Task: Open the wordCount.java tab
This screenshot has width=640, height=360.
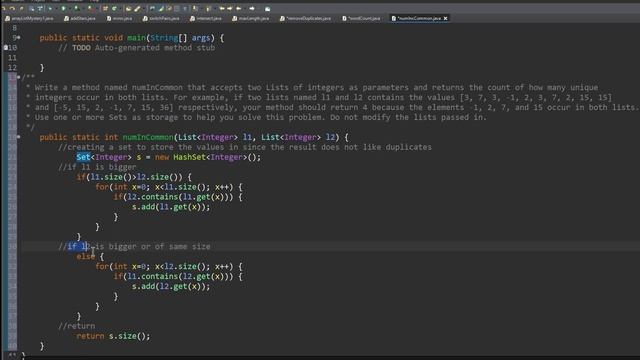Action: [x=361, y=18]
